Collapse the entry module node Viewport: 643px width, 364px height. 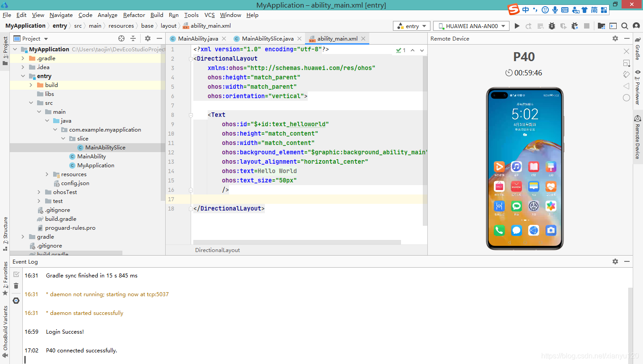pyautogui.click(x=23, y=76)
